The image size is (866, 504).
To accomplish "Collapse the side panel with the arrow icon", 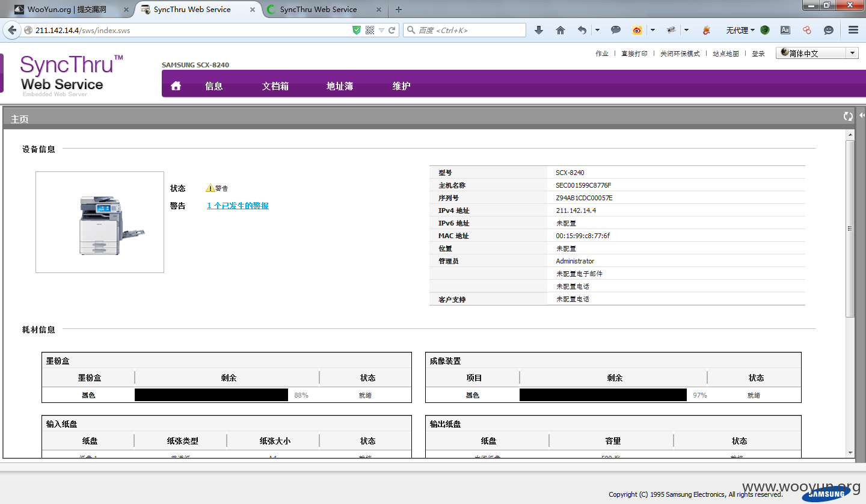I will [862, 115].
